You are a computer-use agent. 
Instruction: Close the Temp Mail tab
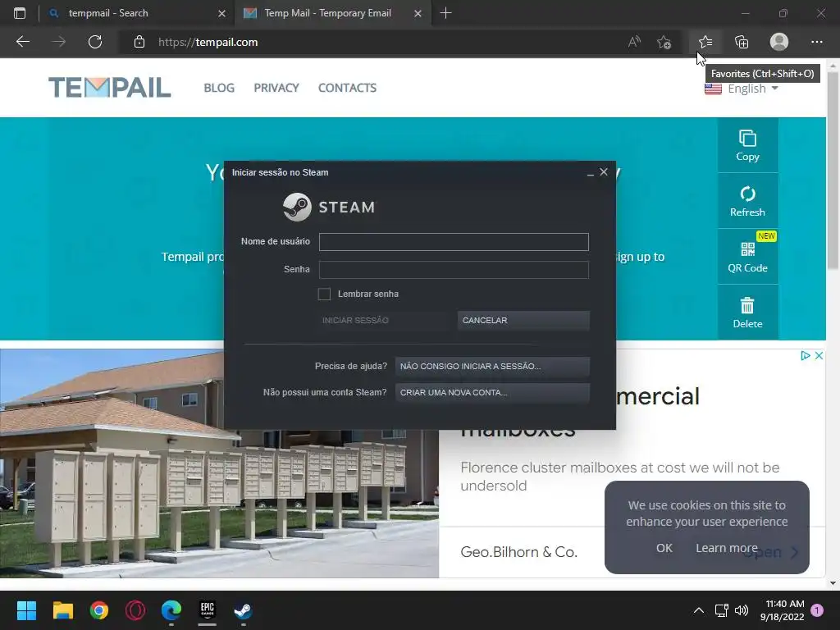pyautogui.click(x=418, y=13)
